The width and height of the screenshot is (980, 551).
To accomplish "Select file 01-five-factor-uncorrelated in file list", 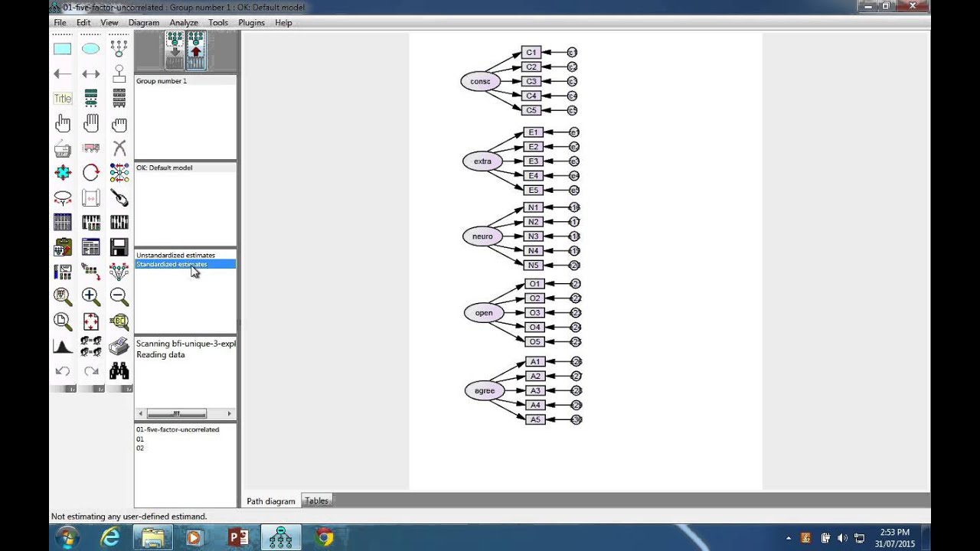I will [178, 429].
